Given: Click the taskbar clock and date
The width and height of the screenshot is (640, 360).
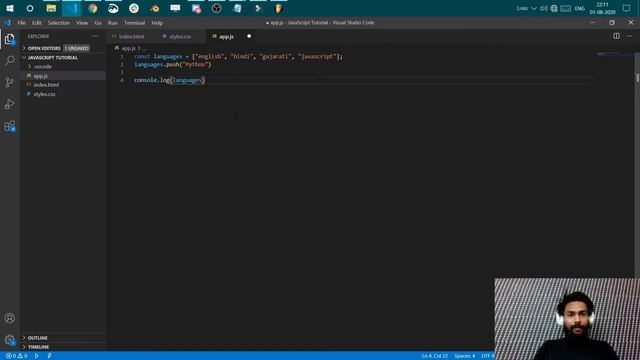Looking at the screenshot, I should coord(602,8).
